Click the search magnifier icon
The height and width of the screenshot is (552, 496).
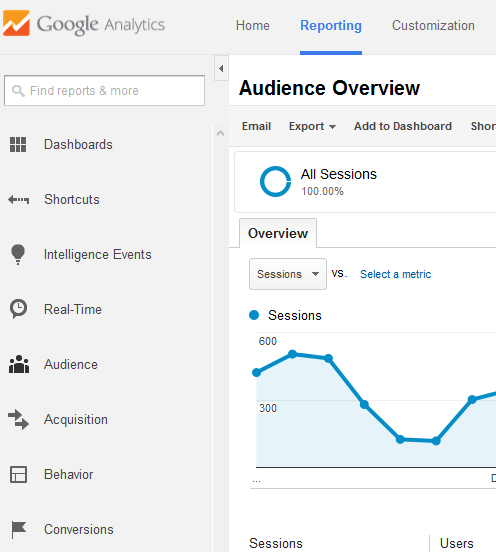point(18,91)
